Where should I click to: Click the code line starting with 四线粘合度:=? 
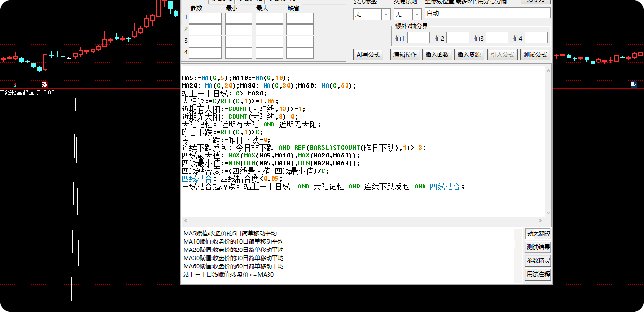pos(255,171)
